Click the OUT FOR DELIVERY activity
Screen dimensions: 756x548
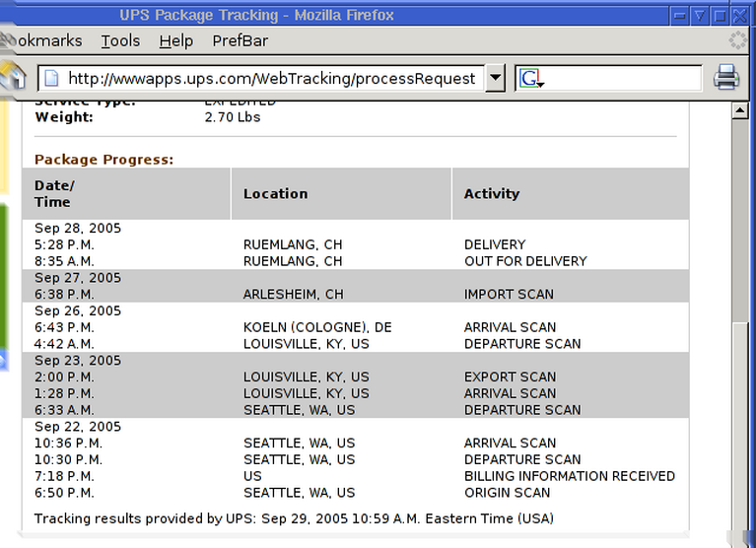pos(525,261)
